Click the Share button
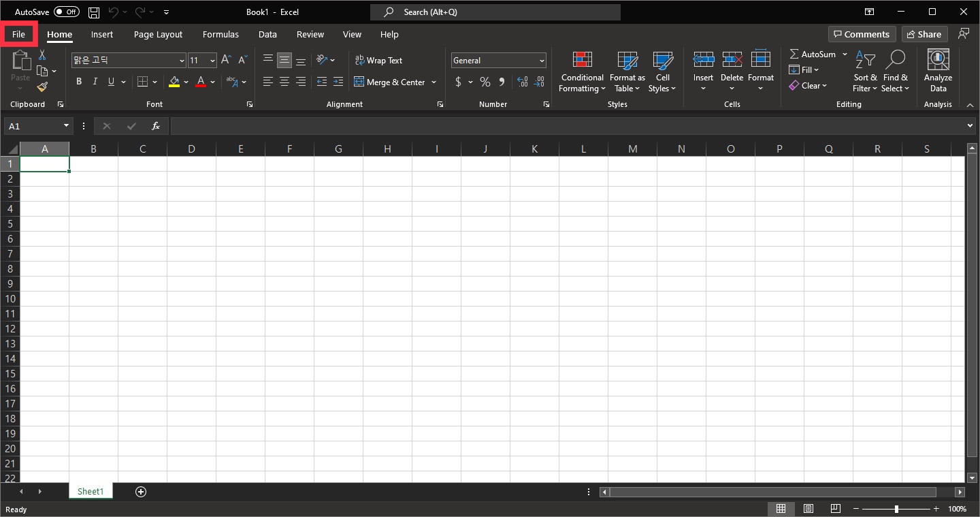 tap(924, 34)
